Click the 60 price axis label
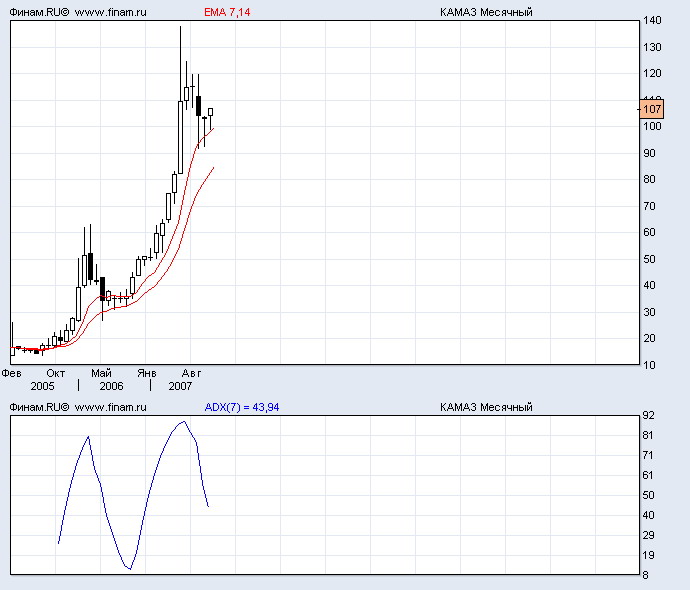Image resolution: width=690 pixels, height=590 pixels. [x=650, y=232]
